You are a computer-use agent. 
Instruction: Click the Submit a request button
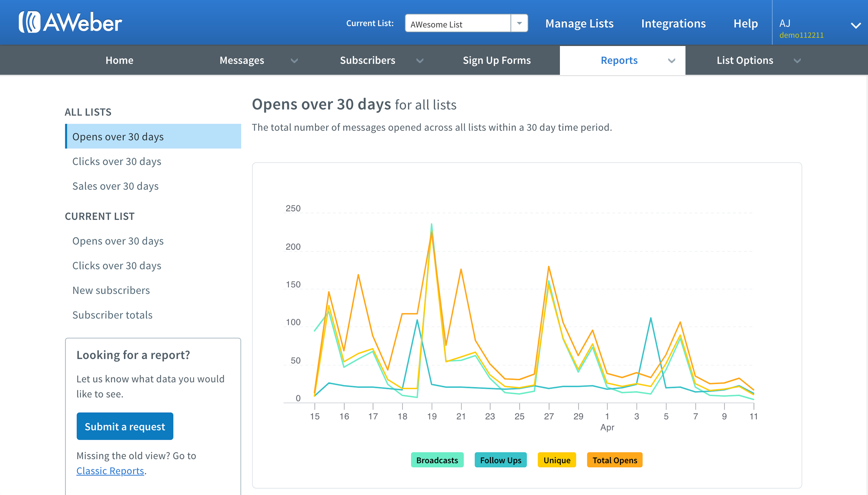(x=125, y=426)
